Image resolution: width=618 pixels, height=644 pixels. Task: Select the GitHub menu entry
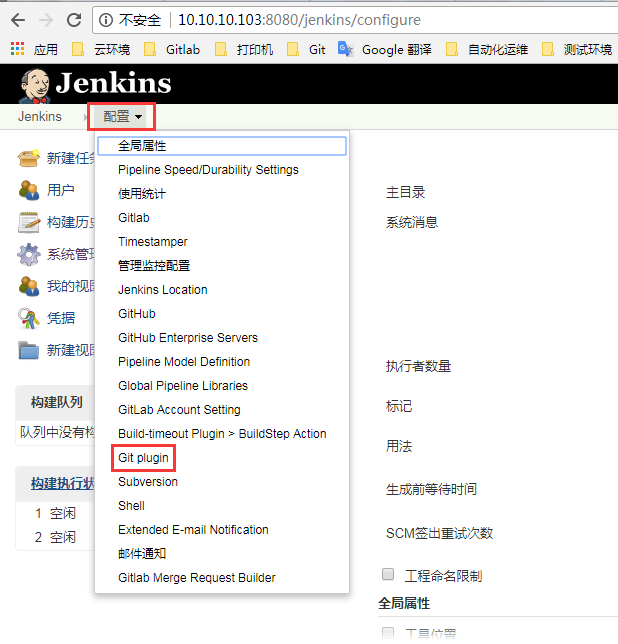click(137, 313)
